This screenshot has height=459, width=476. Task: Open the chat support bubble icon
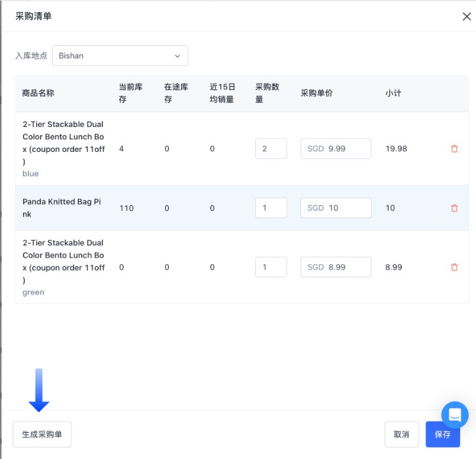tap(454, 415)
